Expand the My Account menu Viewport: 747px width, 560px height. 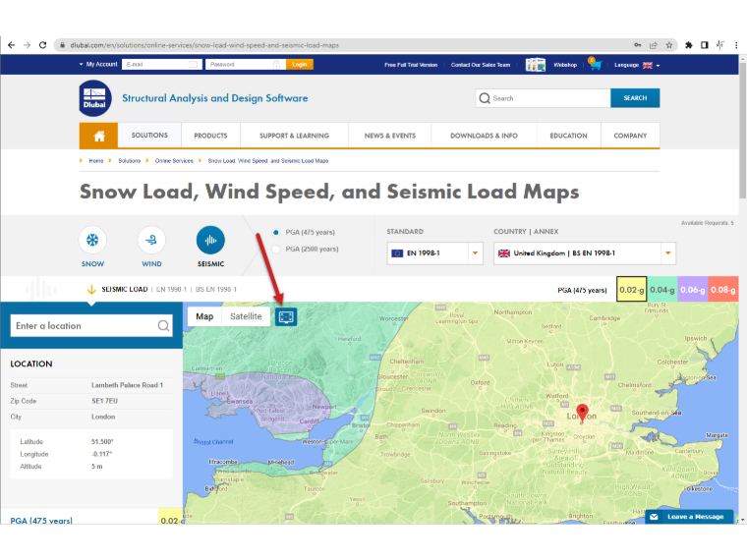(98, 64)
